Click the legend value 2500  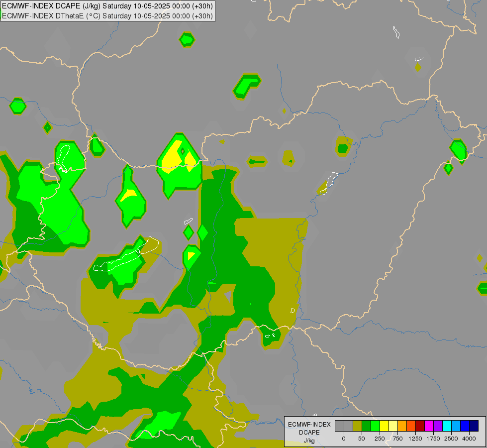tap(451, 439)
